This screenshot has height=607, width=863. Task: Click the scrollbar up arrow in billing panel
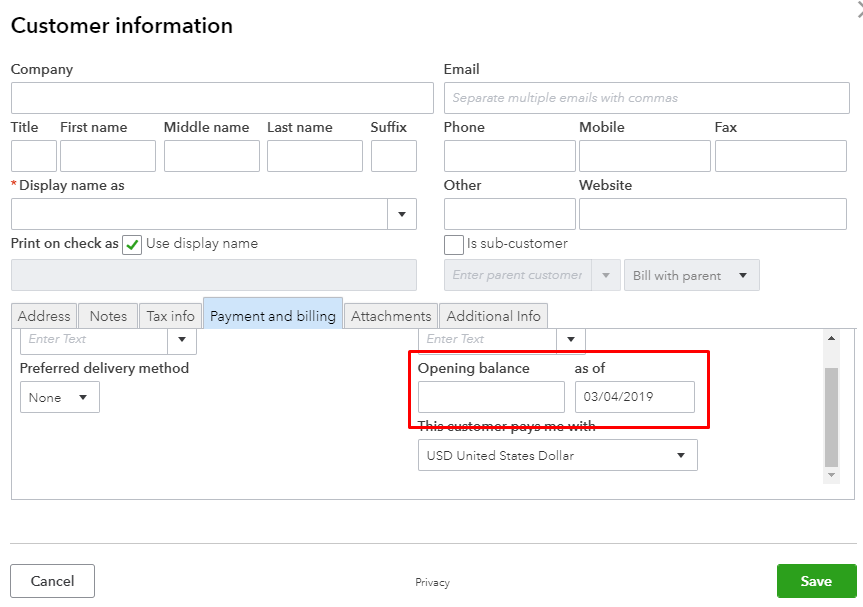pos(831,338)
